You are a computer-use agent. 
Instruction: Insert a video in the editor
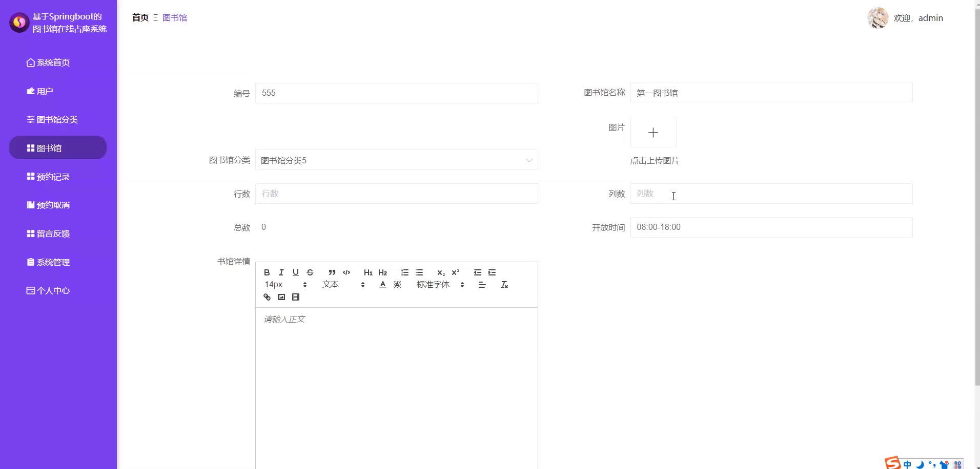pyautogui.click(x=295, y=297)
